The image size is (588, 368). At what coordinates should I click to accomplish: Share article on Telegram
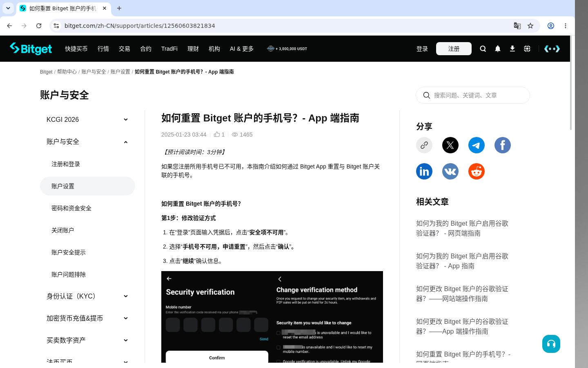pyautogui.click(x=477, y=145)
